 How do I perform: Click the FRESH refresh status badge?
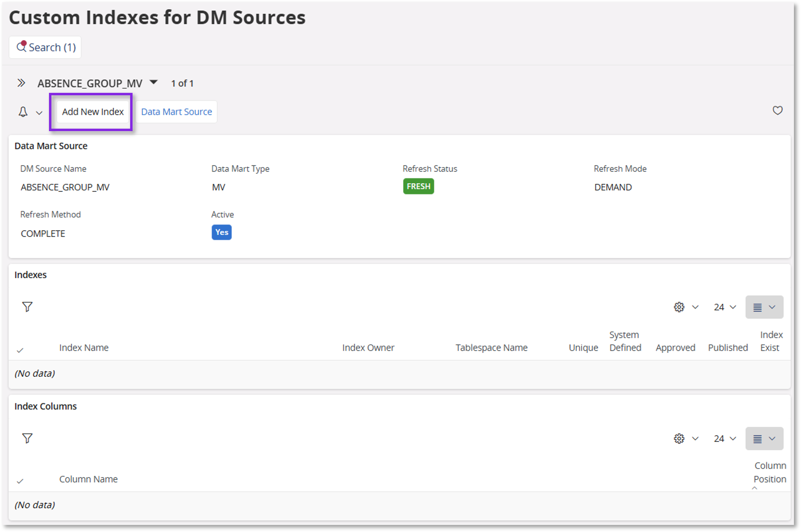coord(418,186)
